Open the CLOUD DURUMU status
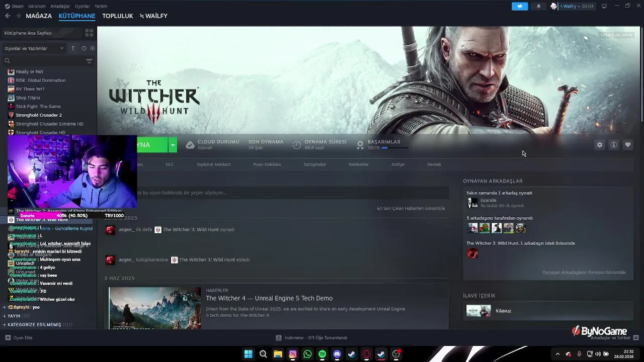Screen dimensions: 644x362 click(212, 145)
